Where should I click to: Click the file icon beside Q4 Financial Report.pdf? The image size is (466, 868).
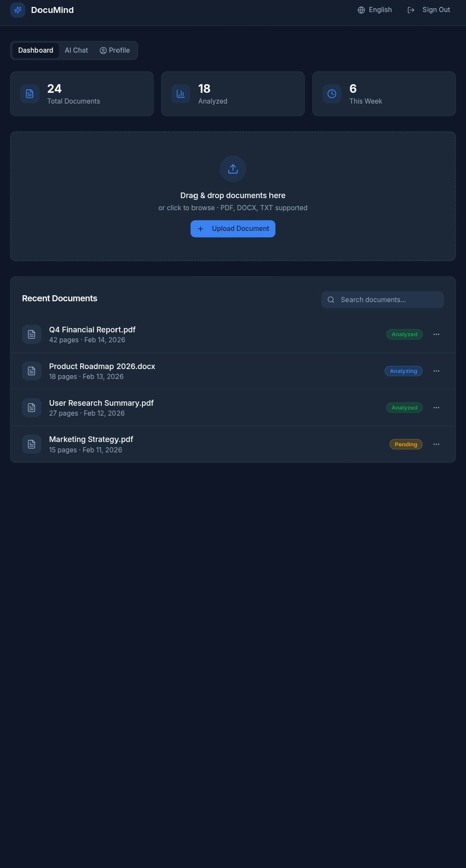coord(31,334)
